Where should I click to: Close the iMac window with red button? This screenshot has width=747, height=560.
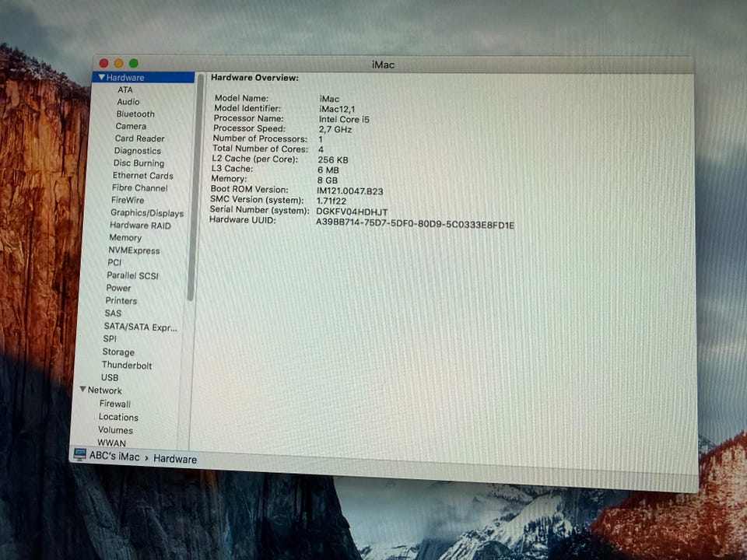pos(103,63)
